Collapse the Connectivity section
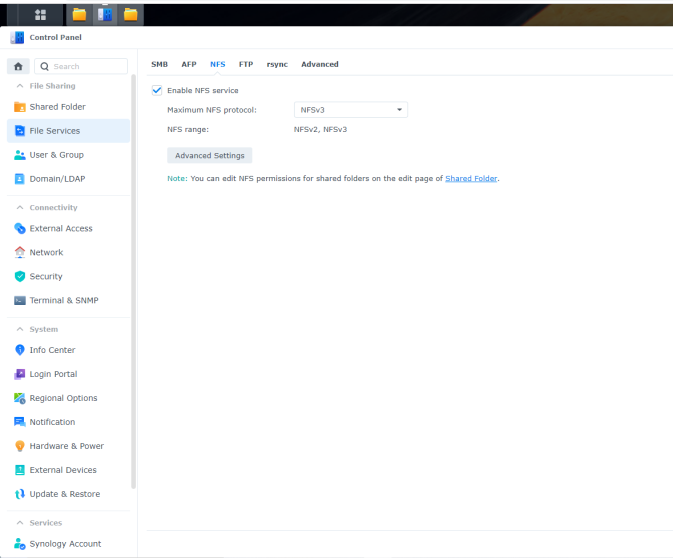This screenshot has width=673, height=558. [x=20, y=208]
